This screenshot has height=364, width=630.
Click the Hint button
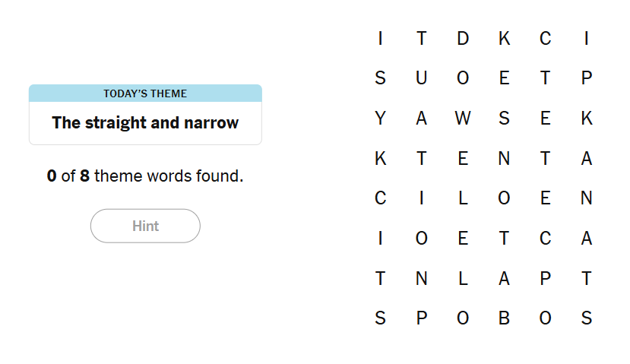click(145, 226)
